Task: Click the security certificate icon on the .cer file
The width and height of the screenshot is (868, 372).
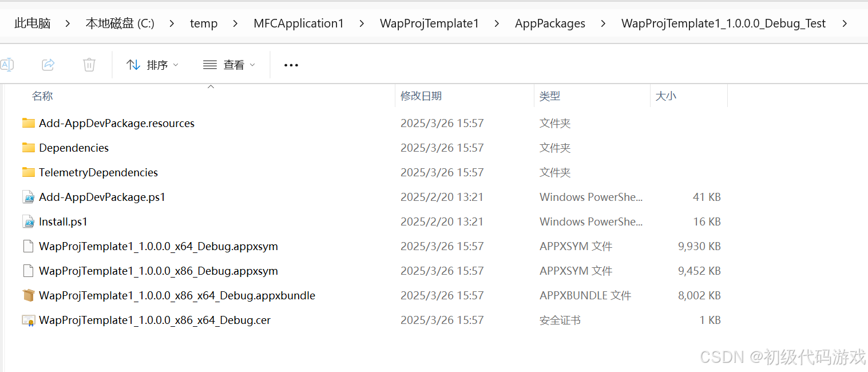Action: (29, 320)
